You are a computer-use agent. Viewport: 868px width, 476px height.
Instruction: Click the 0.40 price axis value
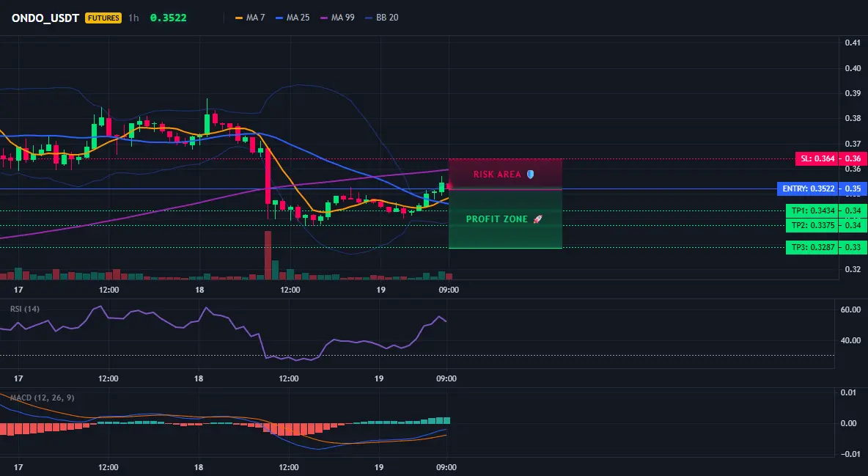tap(853, 68)
